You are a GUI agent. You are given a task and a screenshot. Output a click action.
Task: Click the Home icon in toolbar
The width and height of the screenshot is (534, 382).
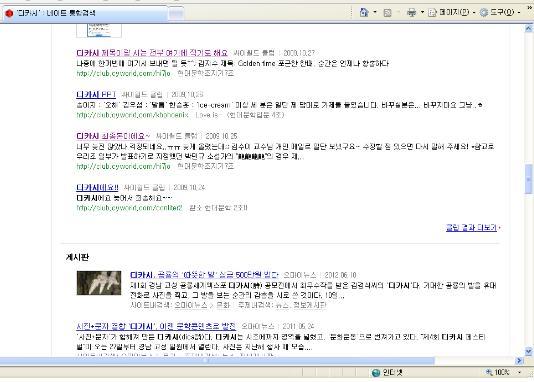tap(364, 13)
